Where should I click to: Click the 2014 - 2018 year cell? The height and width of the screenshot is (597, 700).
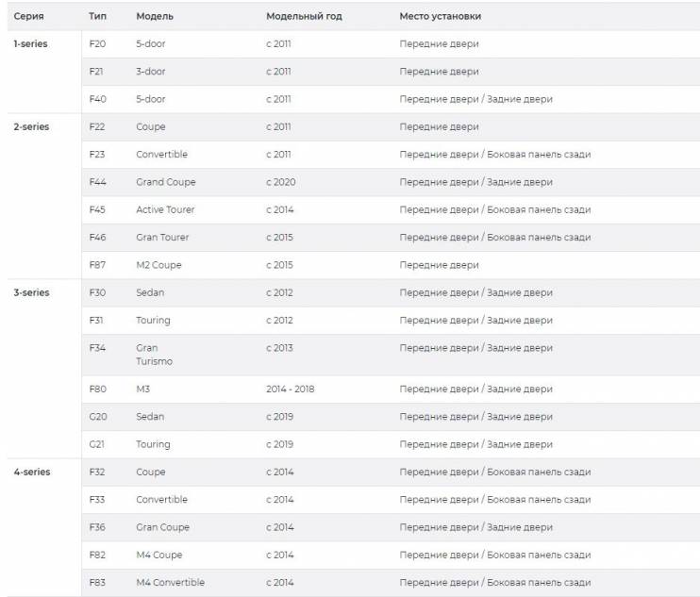pyautogui.click(x=291, y=390)
